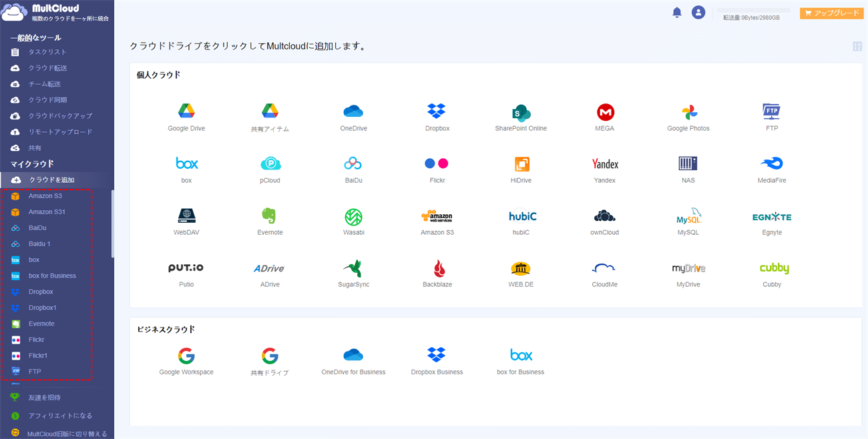868x439 pixels.
Task: Select the HiDrive cloud icon
Action: click(x=521, y=163)
